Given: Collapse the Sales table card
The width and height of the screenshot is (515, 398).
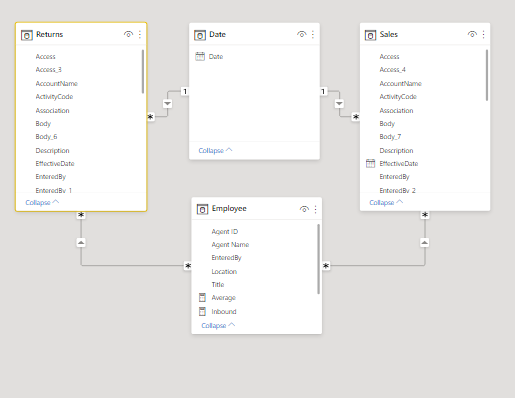Looking at the screenshot, I should pyautogui.click(x=386, y=202).
